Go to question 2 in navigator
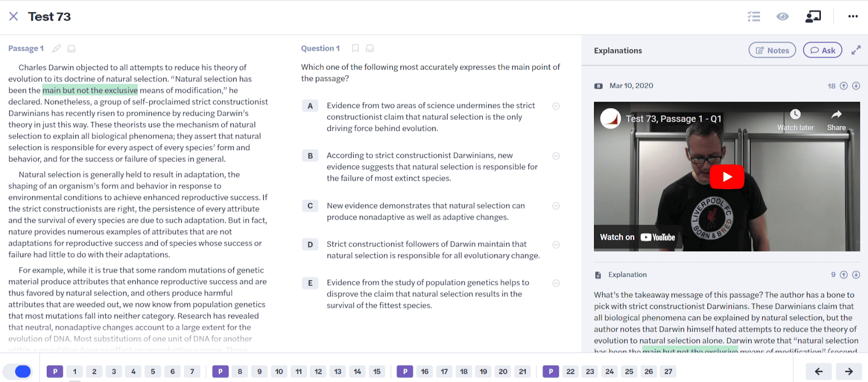Image resolution: width=868 pixels, height=382 pixels. (x=94, y=372)
